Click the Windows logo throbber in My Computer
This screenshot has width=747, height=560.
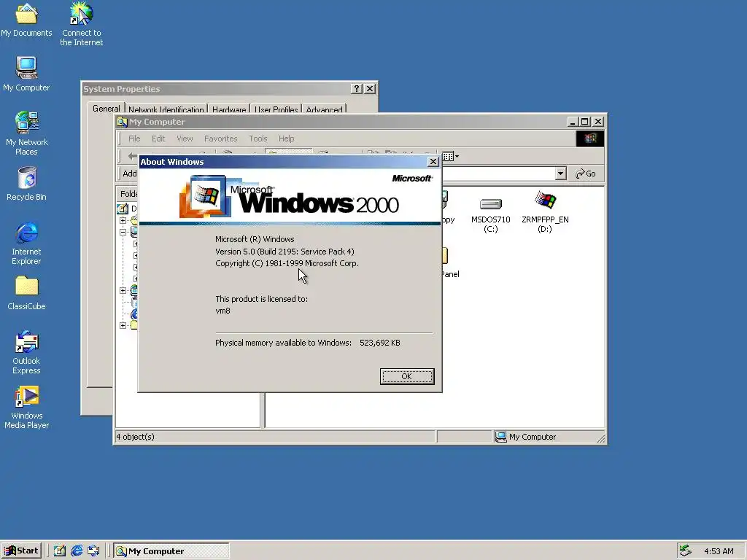(590, 139)
